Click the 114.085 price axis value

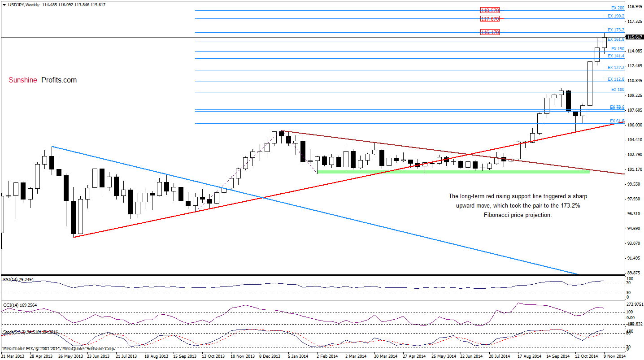click(x=635, y=51)
